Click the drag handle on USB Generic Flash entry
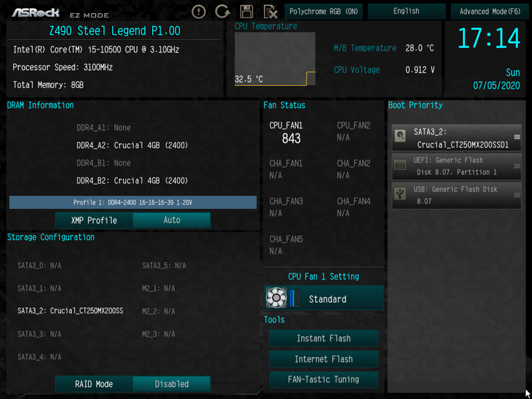This screenshot has width=532, height=399. 517,195
